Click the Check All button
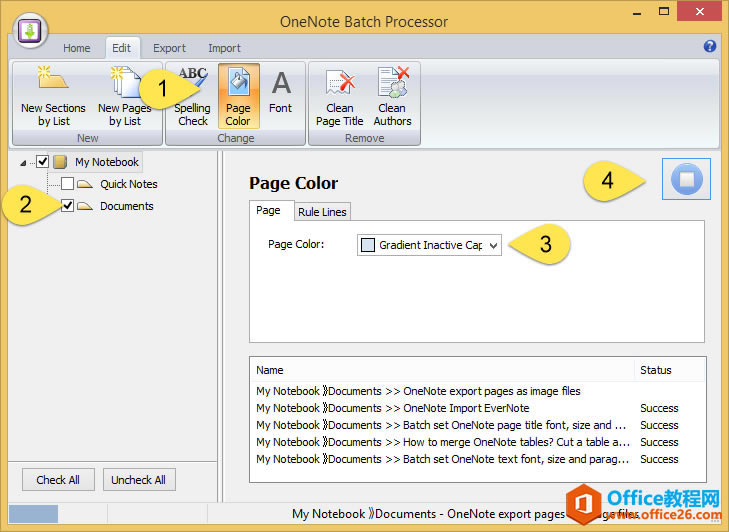Viewport: 729px width, 532px height. [58, 479]
